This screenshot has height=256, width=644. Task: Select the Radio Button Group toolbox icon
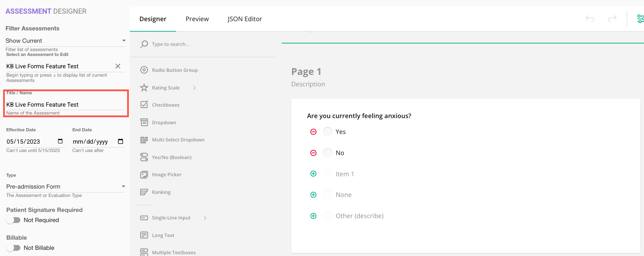144,70
